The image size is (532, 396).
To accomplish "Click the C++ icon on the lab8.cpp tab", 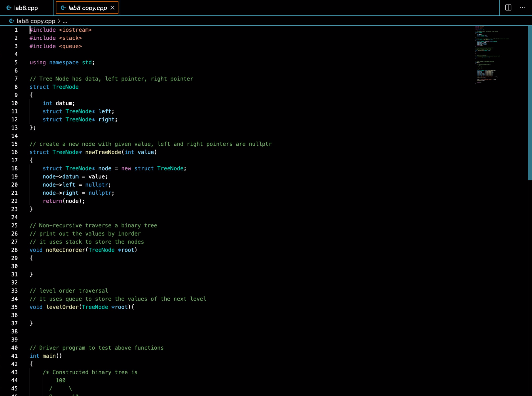I will coord(8,8).
